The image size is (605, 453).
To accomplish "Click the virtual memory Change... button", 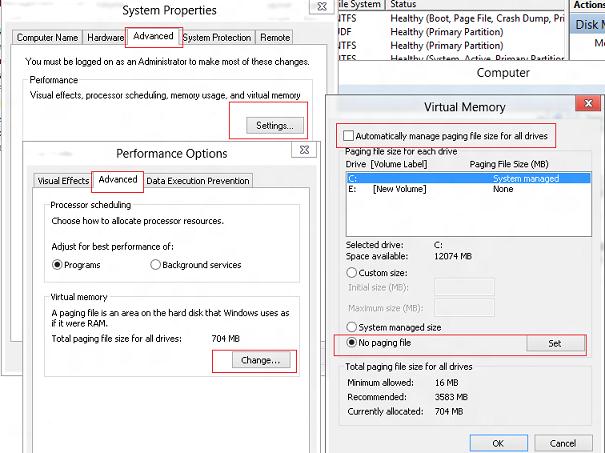I will coord(260,360).
